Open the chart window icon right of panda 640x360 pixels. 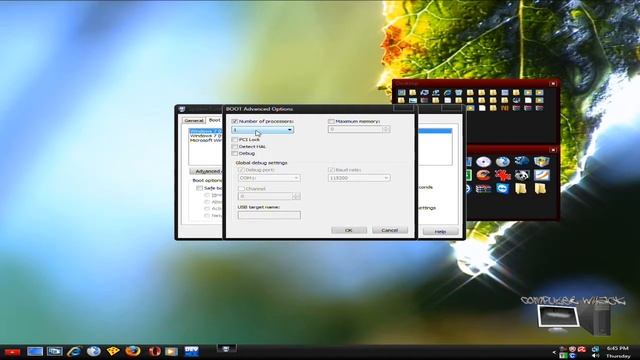[541, 175]
